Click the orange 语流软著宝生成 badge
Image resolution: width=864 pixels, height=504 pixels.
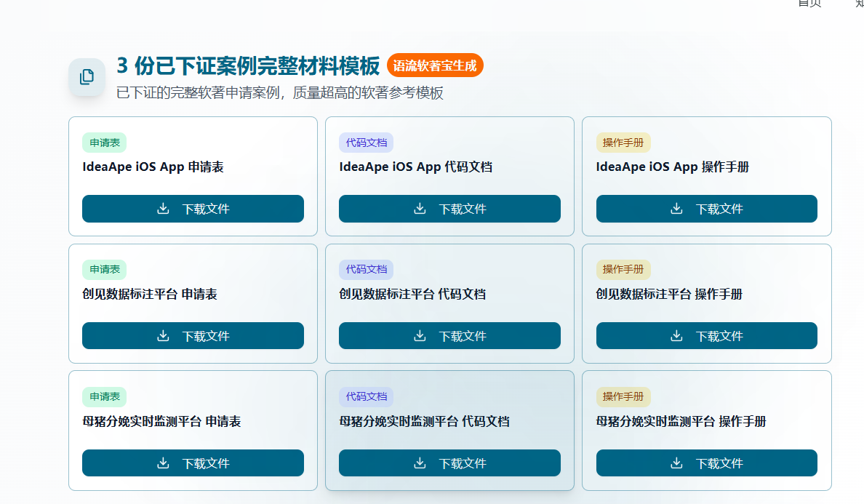pyautogui.click(x=435, y=65)
